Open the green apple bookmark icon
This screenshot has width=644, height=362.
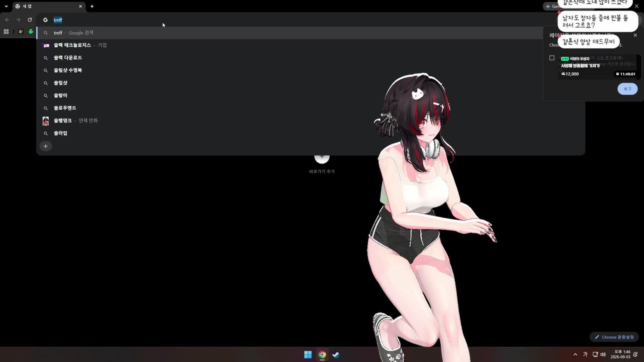pyautogui.click(x=31, y=31)
